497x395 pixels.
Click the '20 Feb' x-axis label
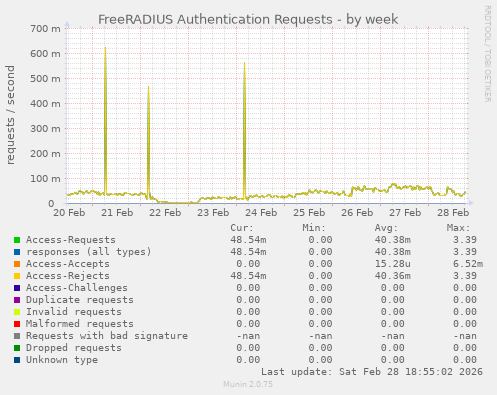(69, 212)
